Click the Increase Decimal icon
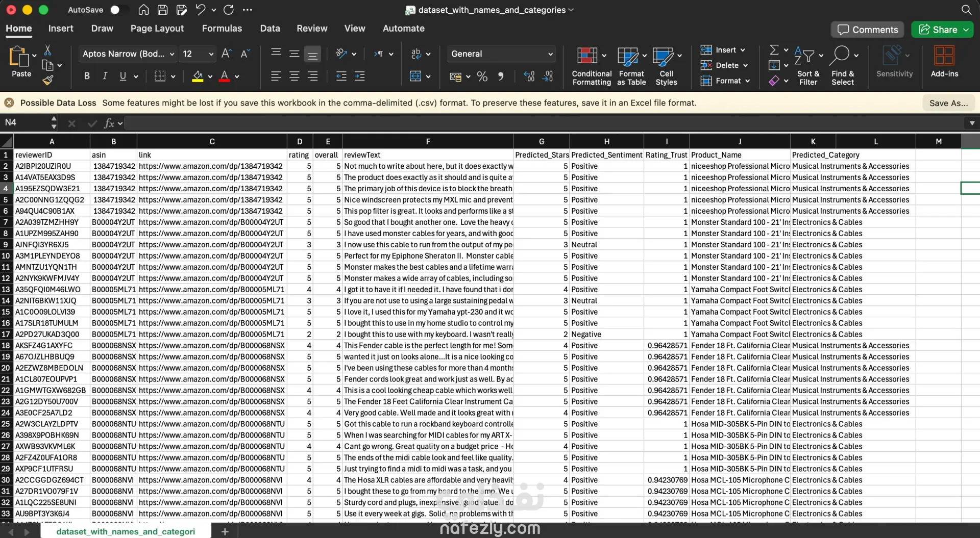This screenshot has width=980, height=538. tap(529, 76)
